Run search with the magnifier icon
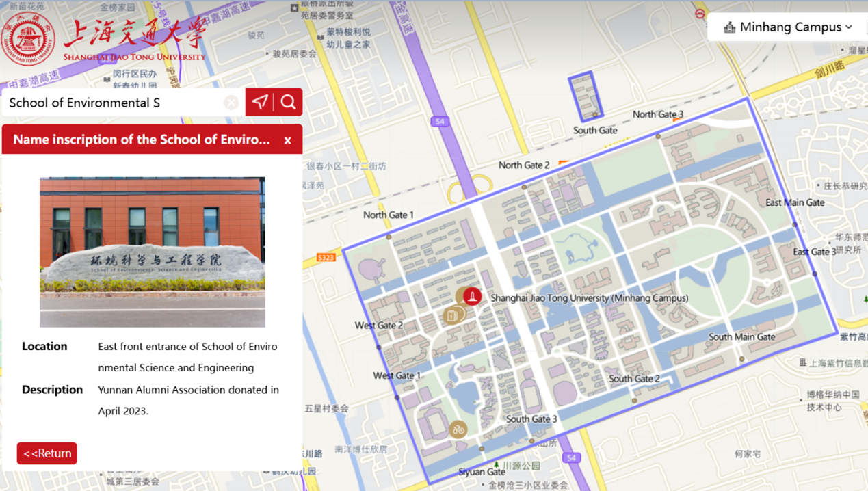The height and width of the screenshot is (491, 868). [289, 102]
